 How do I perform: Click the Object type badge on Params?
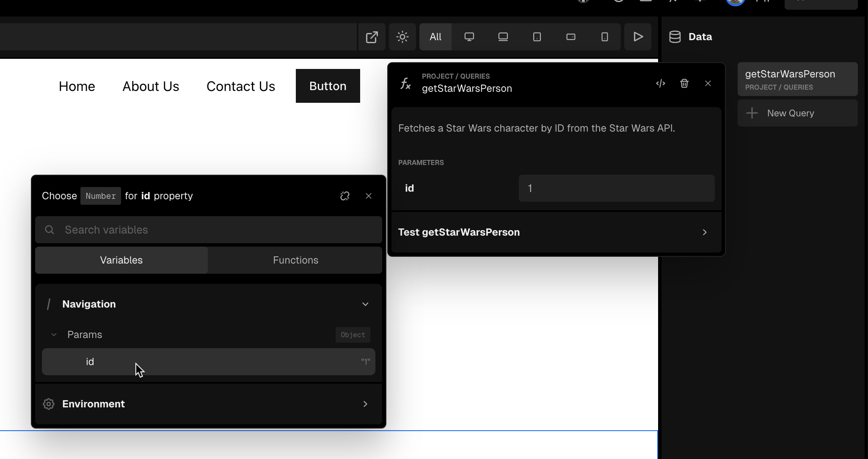click(353, 335)
